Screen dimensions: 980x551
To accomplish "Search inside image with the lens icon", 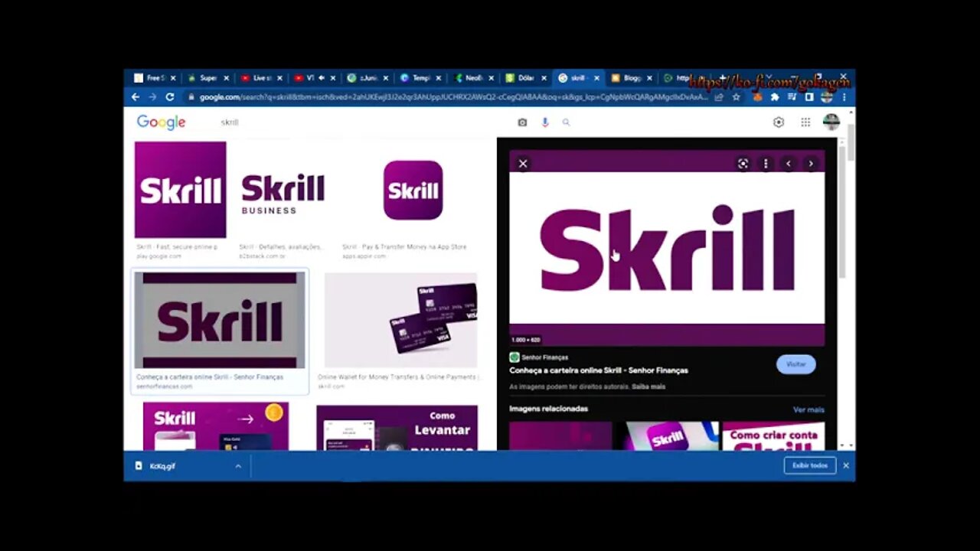I will [x=743, y=164].
